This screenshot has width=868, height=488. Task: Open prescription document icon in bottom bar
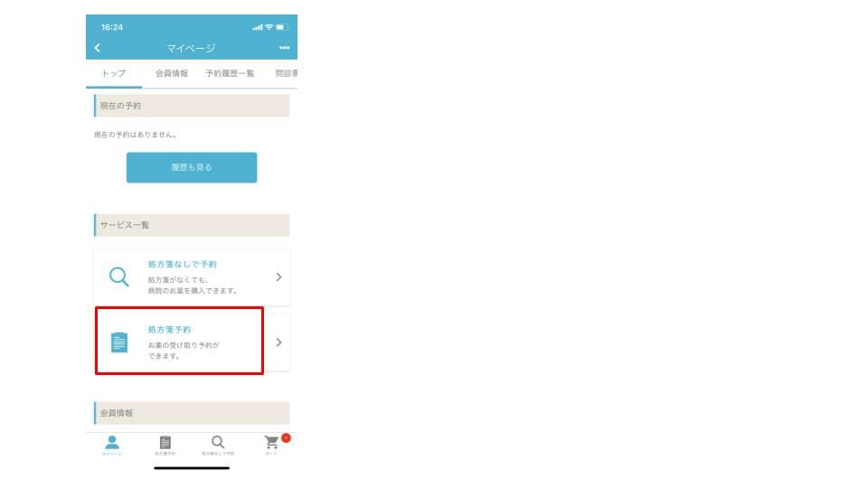click(165, 445)
